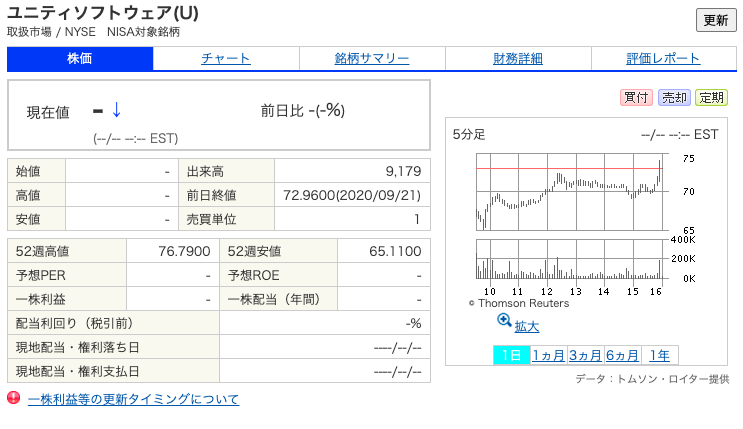The image size is (743, 429).
Task: Click the 定期 recurring order button
Action: 711,98
